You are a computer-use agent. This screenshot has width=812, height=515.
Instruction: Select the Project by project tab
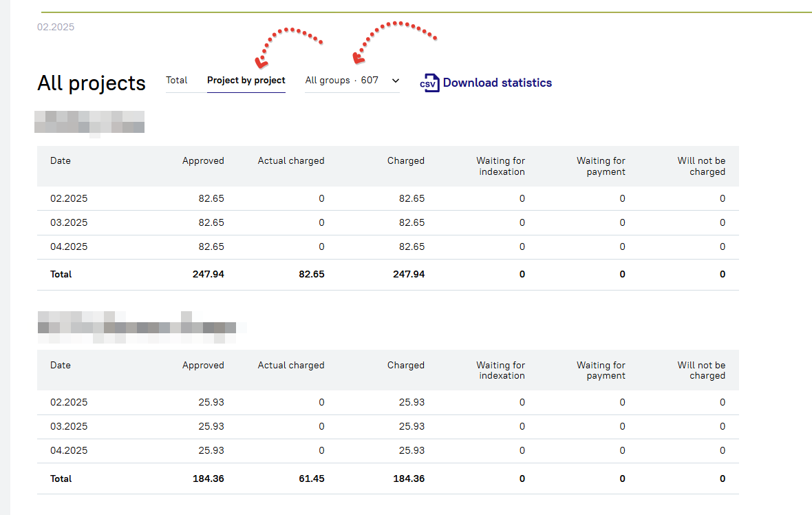[246, 81]
